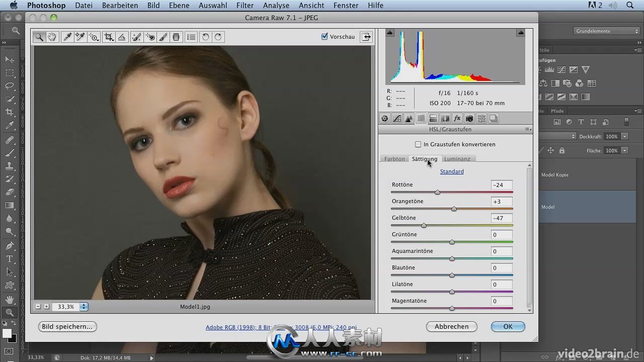Confirm with the OK button

coord(508,326)
